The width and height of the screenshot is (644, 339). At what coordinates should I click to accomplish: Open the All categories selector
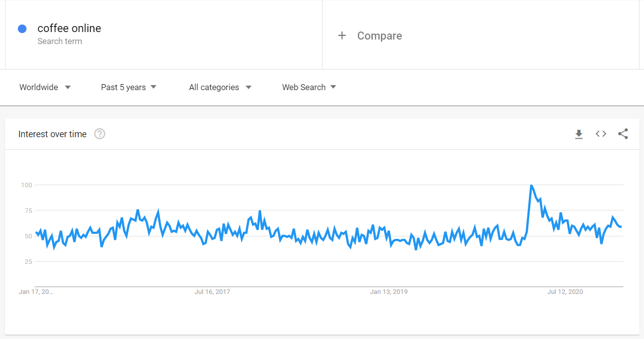(220, 87)
